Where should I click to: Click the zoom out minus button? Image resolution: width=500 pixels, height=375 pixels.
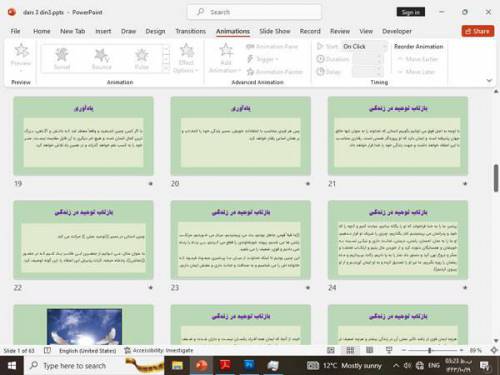point(404,350)
